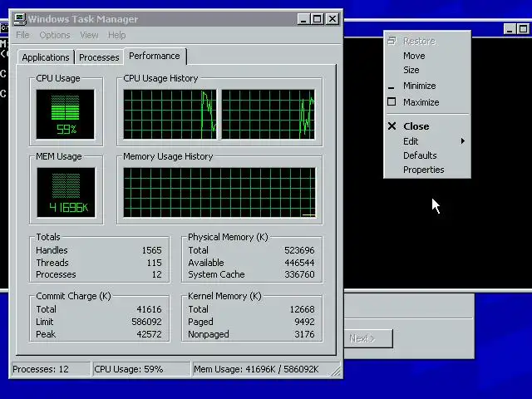Choose Size from the context menu
Image resolution: width=532 pixels, height=399 pixels.
coord(427,70)
